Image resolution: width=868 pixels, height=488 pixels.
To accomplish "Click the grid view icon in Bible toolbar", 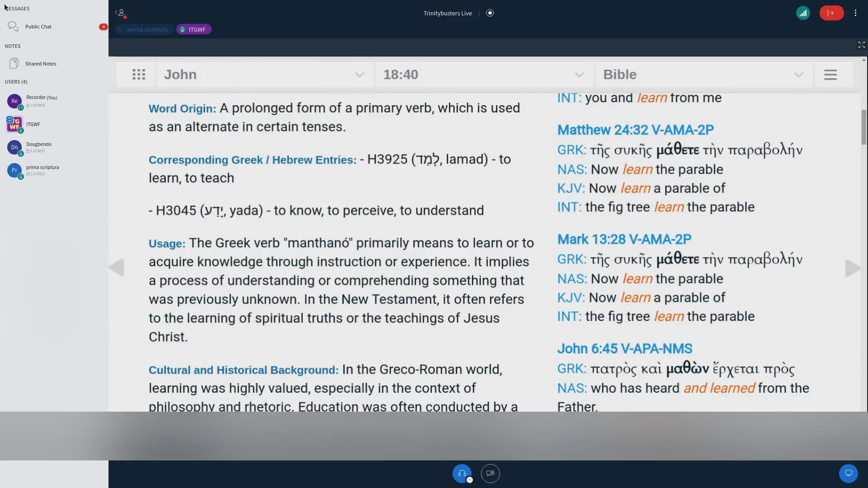I will click(139, 74).
